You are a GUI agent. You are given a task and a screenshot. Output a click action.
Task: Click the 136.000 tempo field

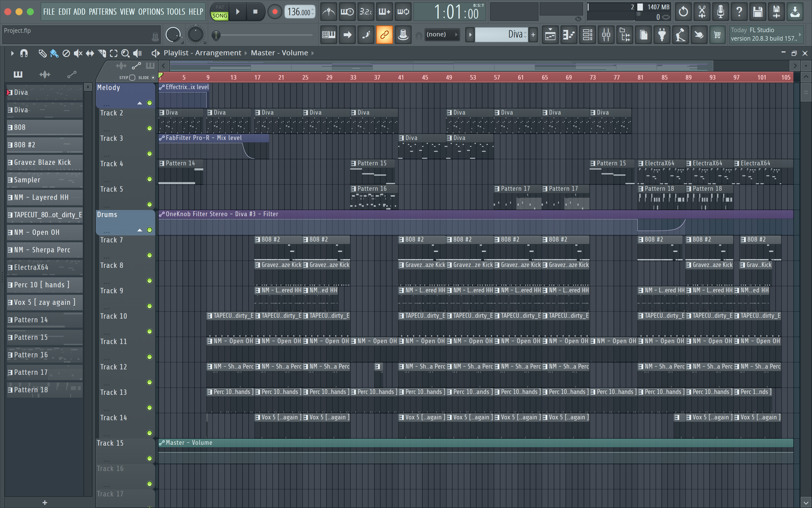299,12
